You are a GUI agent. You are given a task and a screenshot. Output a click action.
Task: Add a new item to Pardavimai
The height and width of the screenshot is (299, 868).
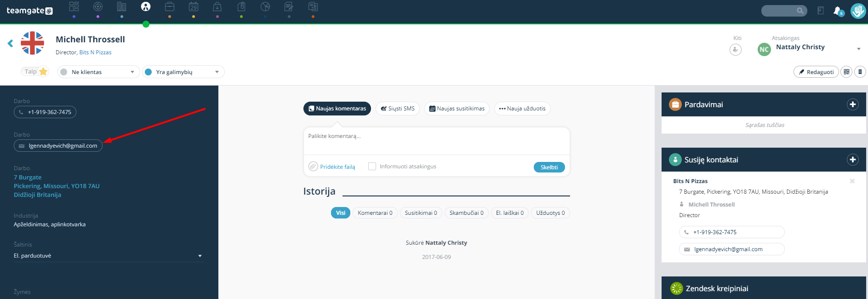pyautogui.click(x=853, y=104)
